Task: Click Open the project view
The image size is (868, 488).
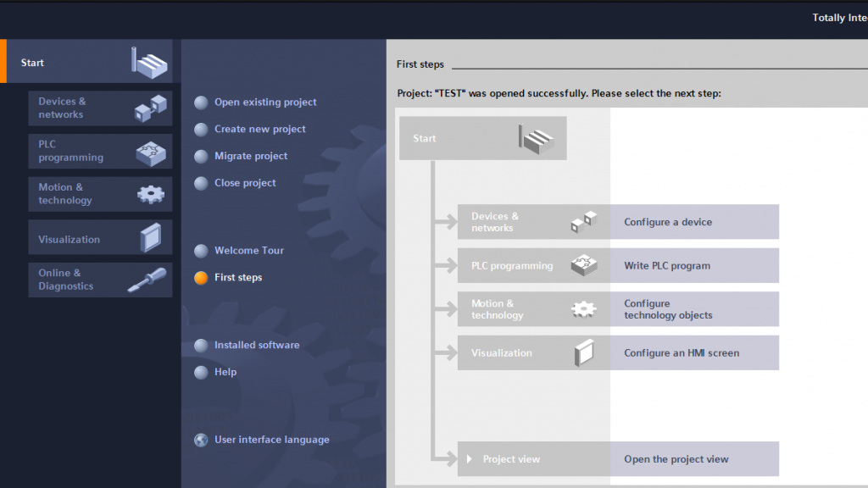Action: [x=694, y=459]
